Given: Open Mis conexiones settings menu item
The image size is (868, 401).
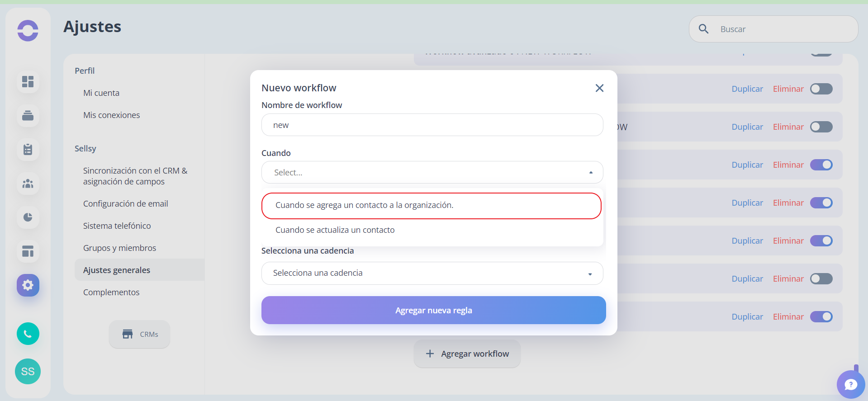Looking at the screenshot, I should pyautogui.click(x=111, y=115).
